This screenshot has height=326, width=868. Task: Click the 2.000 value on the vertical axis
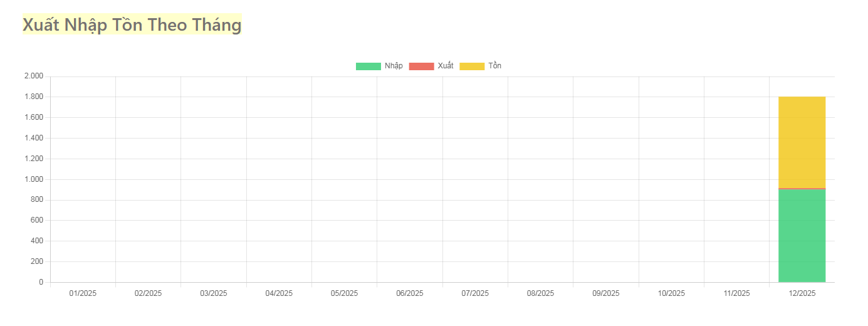(x=33, y=76)
